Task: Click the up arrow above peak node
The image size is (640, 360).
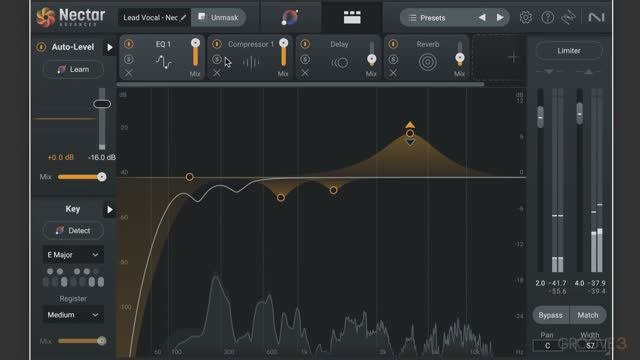Action: [x=410, y=124]
